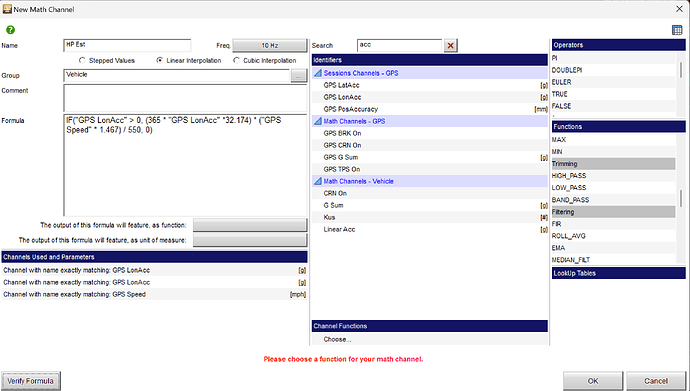690x391 pixels.
Task: Select the GPS BRK On channel
Action: pos(429,133)
